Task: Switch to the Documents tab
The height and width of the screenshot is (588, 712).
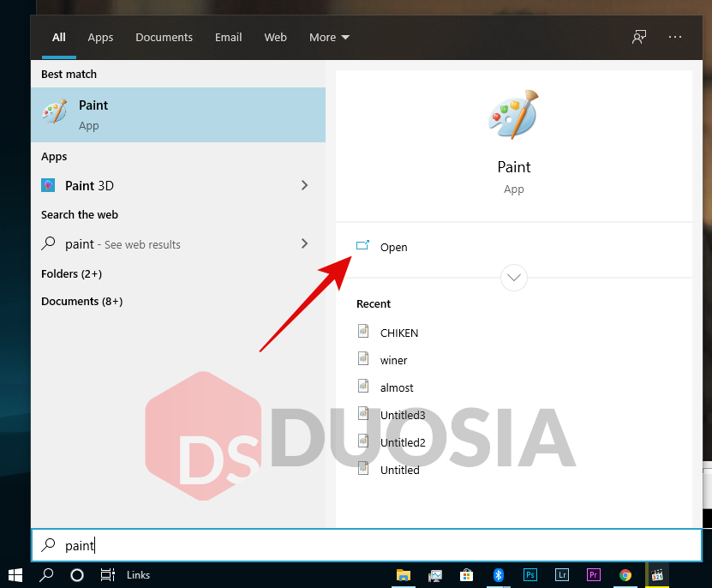Action: pos(164,37)
